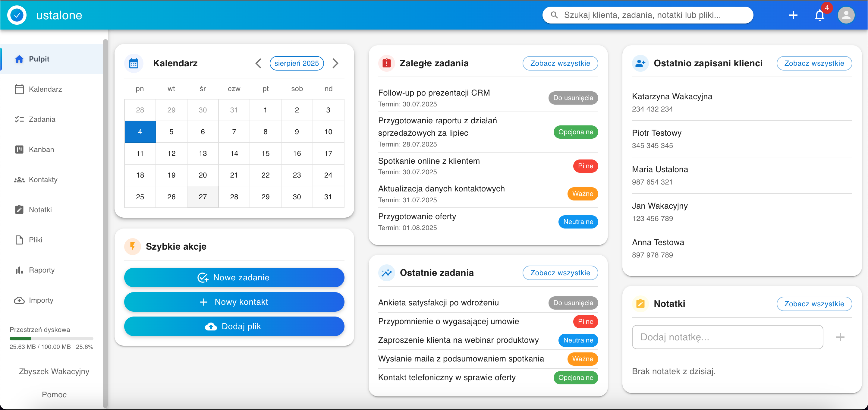This screenshot has width=868, height=410.
Task: Open the next month in the calendar
Action: (x=335, y=63)
